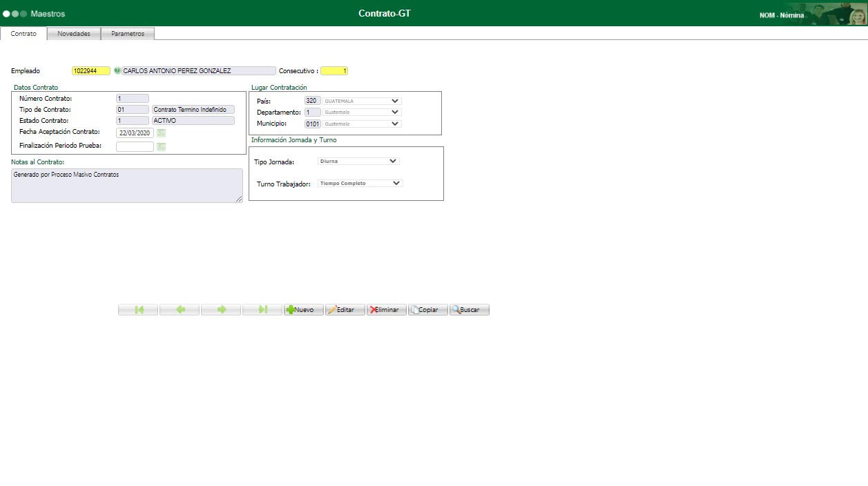The image size is (868, 486).
Task: Open the Departamento dropdown
Action: click(362, 112)
